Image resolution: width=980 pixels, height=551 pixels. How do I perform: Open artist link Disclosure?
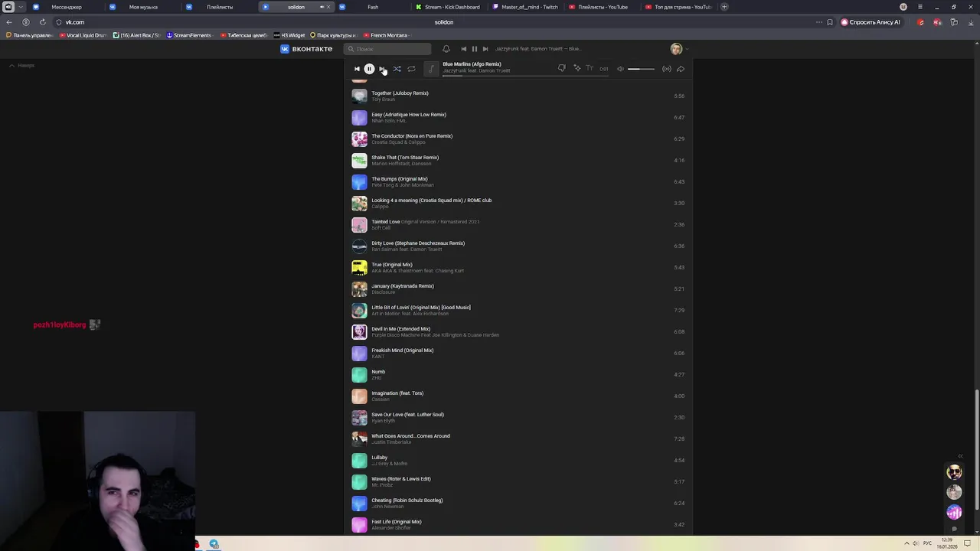(383, 292)
